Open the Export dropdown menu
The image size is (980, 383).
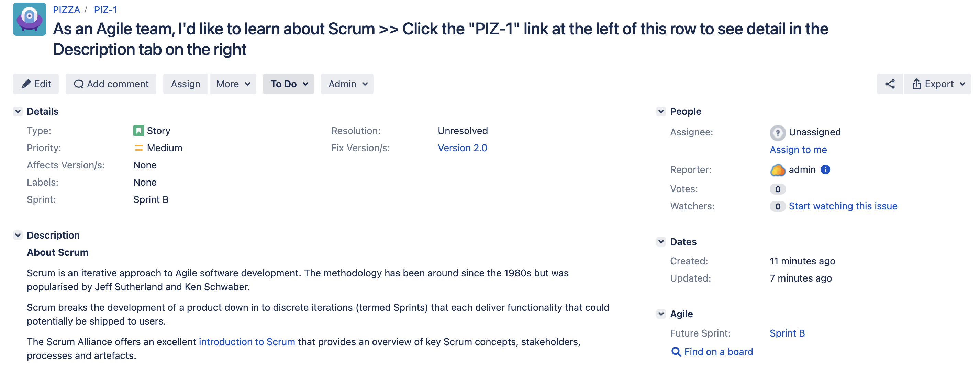pos(938,84)
